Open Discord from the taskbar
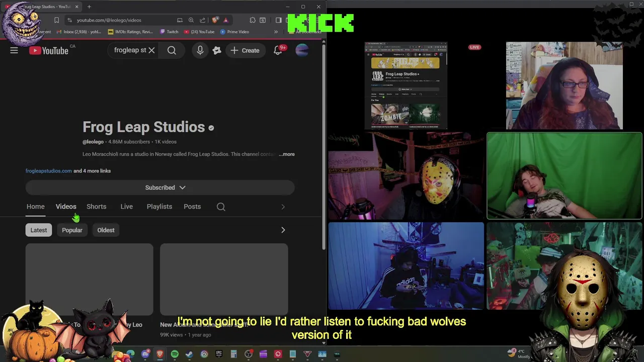The width and height of the screenshot is (644, 362). [x=145, y=354]
